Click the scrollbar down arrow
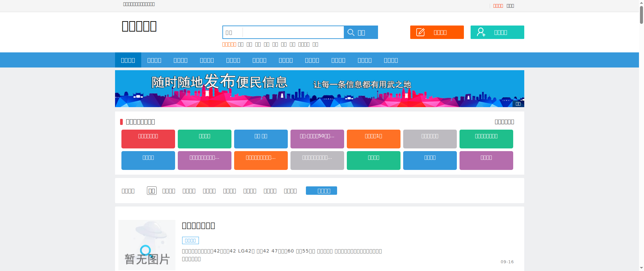644x271 pixels. pyautogui.click(x=641, y=268)
